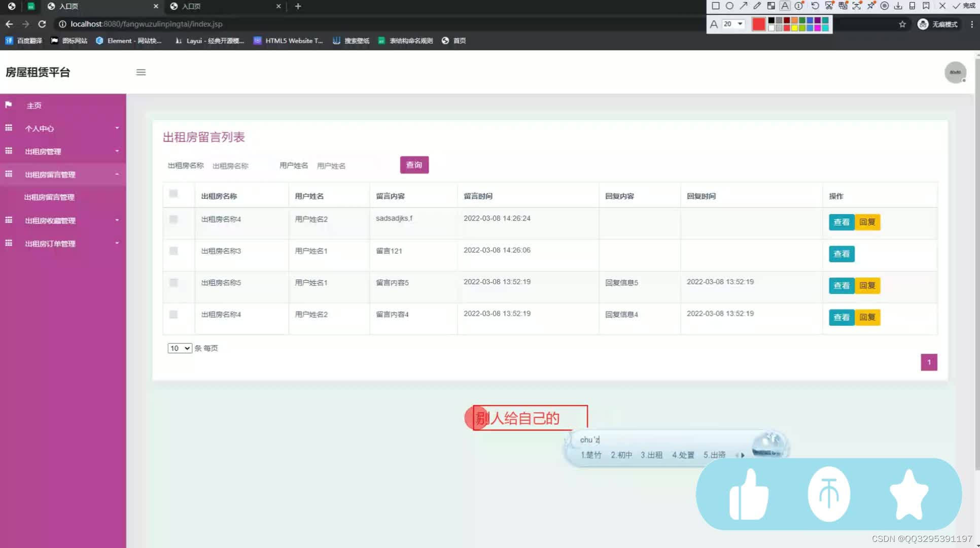Select the red color swatch in the annotation palette

pos(758,24)
